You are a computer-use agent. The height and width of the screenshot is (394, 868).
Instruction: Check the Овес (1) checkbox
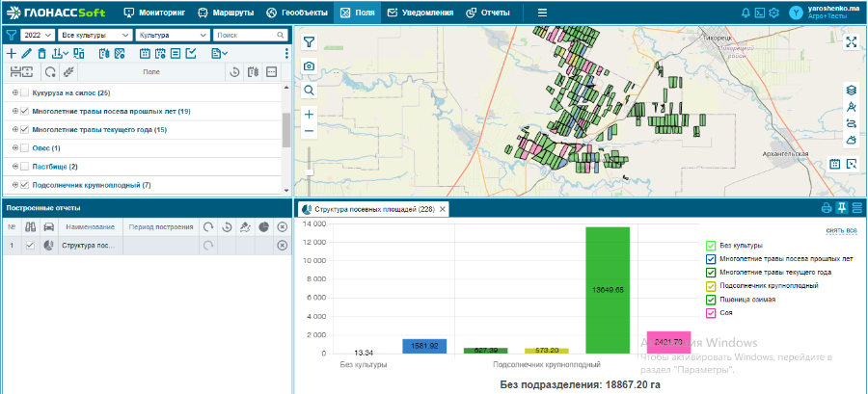[x=24, y=147]
